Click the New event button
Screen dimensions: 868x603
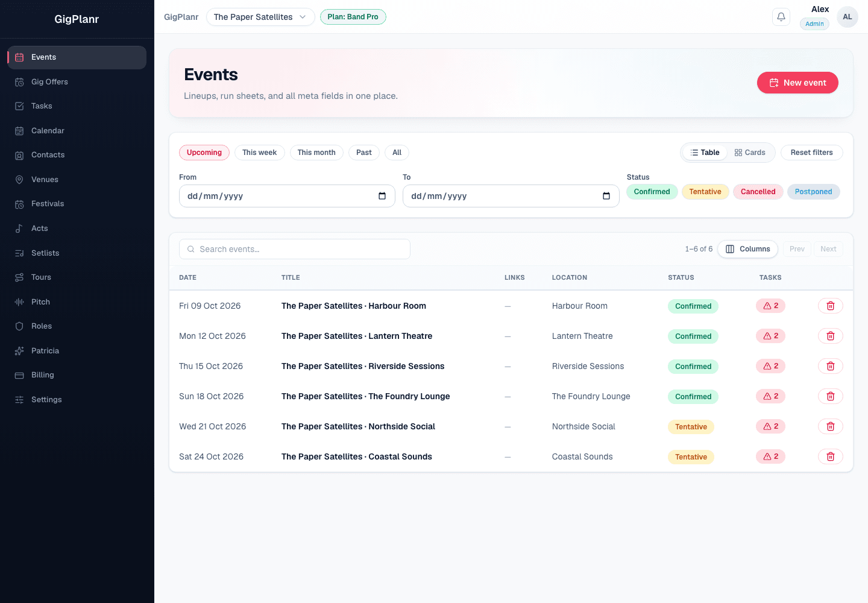click(x=797, y=83)
